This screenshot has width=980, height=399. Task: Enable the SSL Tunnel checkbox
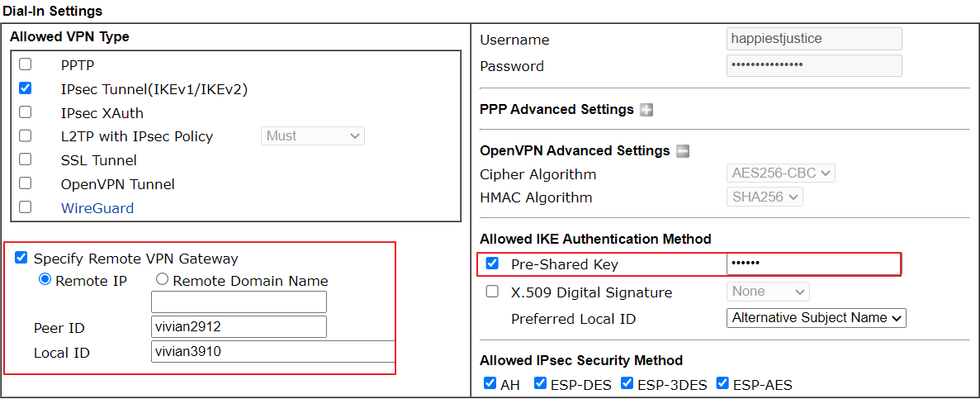pyautogui.click(x=25, y=159)
